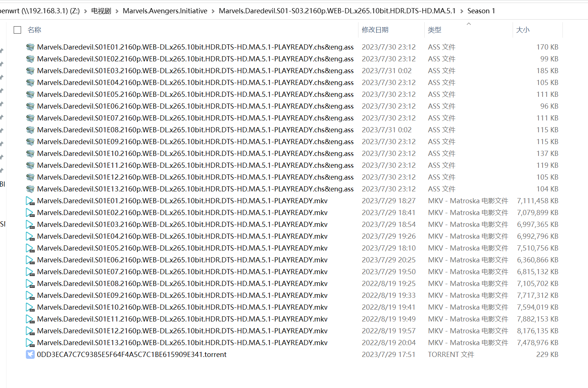Go to Marvels.Avengers.Initiative in the address bar
Viewport: 588px width, 388px height.
(165, 11)
